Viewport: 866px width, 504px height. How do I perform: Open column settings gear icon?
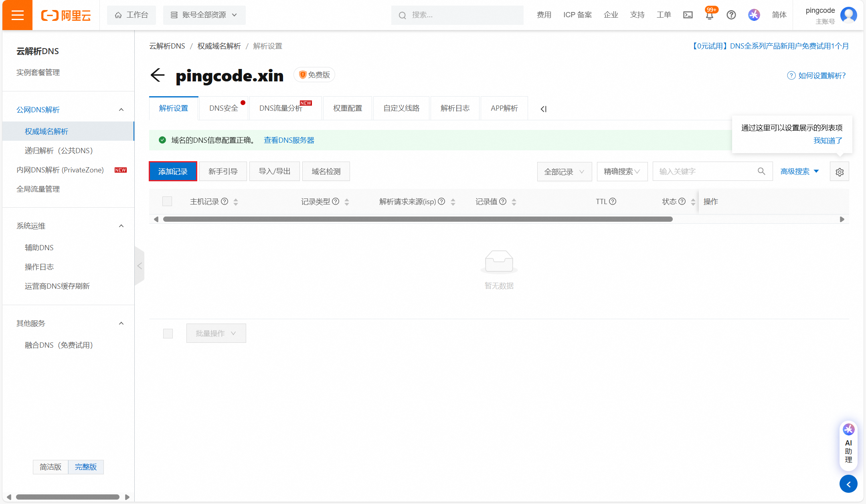840,172
